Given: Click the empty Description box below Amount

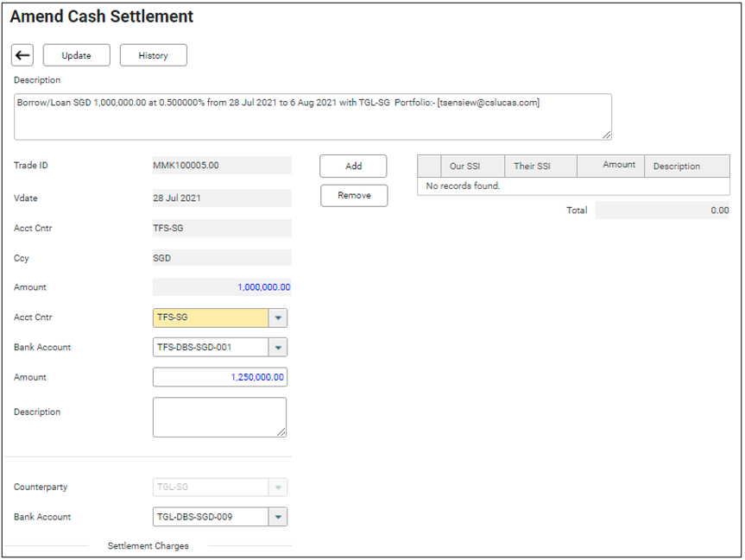Looking at the screenshot, I should coord(219,417).
